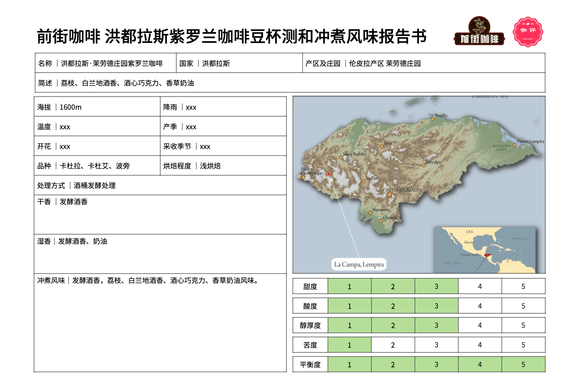Click the 开花 xxx cell
Image resolution: width=588 pixels, height=391 pixels.
pyautogui.click(x=97, y=146)
